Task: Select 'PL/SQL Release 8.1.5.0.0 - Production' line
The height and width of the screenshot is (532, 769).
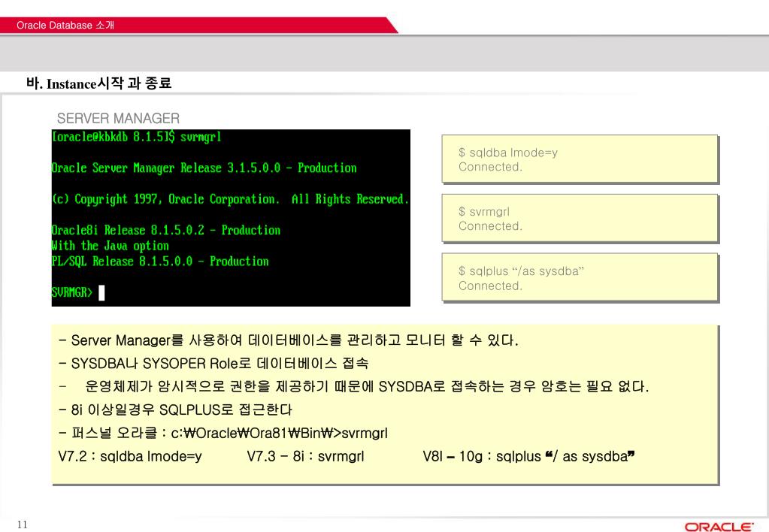Action: (160, 261)
